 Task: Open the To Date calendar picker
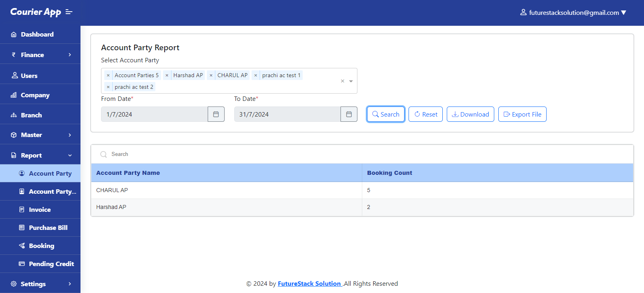pos(349,114)
